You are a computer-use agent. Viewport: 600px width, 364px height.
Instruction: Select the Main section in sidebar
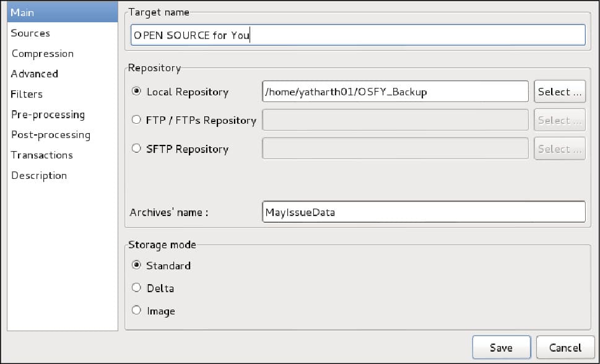click(x=23, y=13)
